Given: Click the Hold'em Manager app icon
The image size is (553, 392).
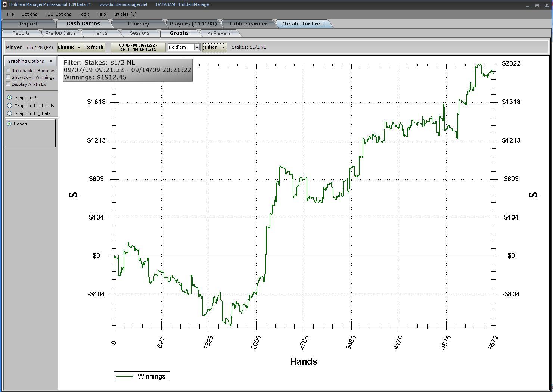Looking at the screenshot, I should click(4, 4).
